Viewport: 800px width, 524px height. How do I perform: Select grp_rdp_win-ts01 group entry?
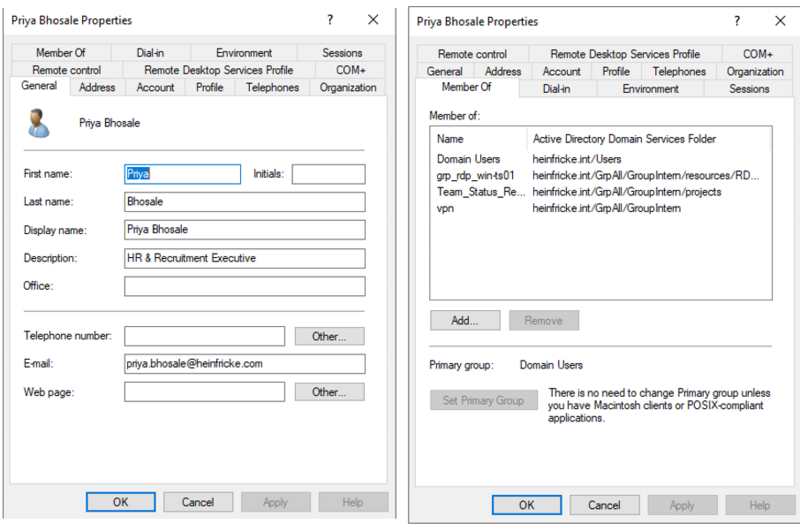[x=476, y=175]
